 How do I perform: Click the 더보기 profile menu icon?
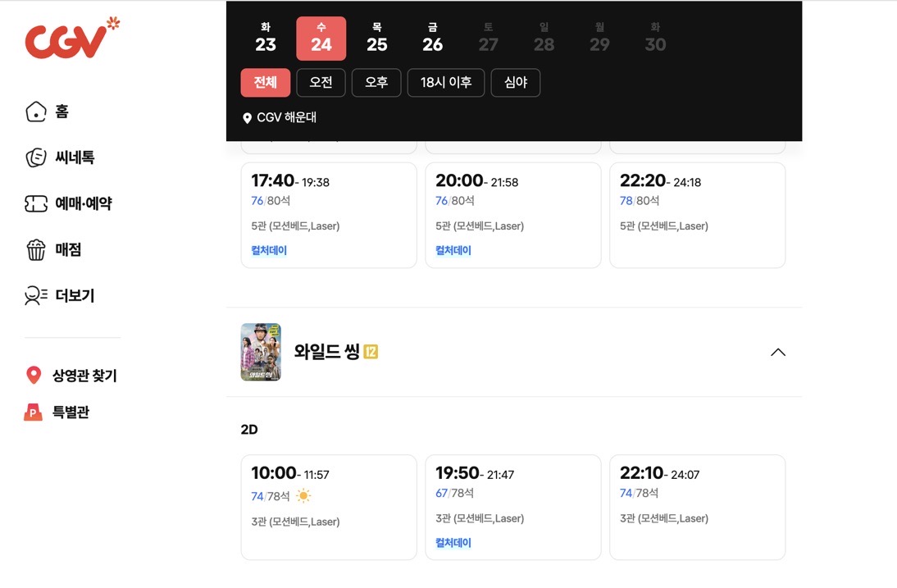point(36,296)
